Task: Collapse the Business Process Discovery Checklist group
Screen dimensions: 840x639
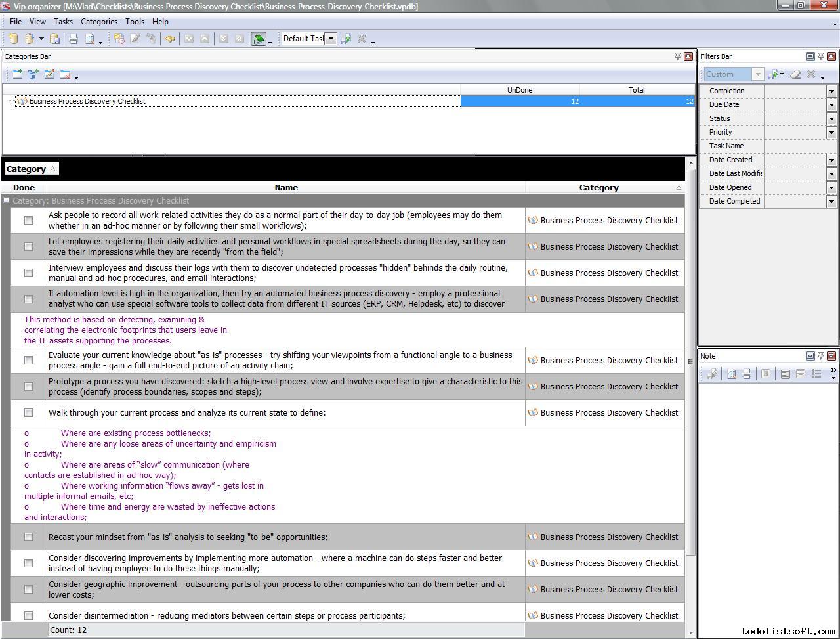Action: click(x=7, y=201)
